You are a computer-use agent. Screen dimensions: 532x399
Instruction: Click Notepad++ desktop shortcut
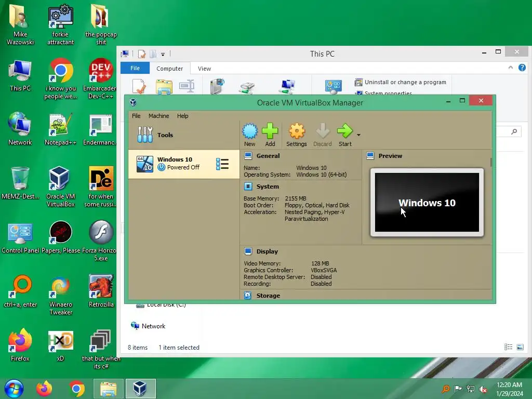pos(60,129)
